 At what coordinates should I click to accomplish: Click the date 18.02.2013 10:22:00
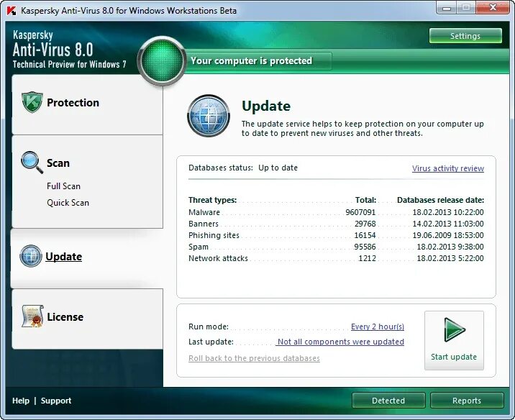[448, 212]
